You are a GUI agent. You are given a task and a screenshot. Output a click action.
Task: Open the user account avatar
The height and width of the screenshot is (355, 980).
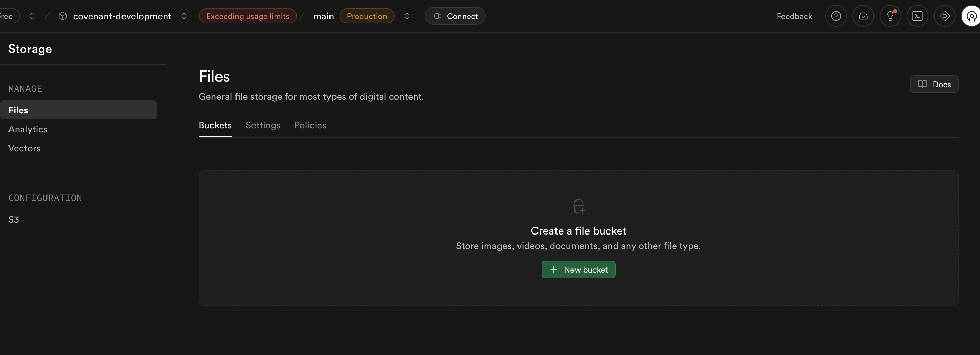coord(971,16)
